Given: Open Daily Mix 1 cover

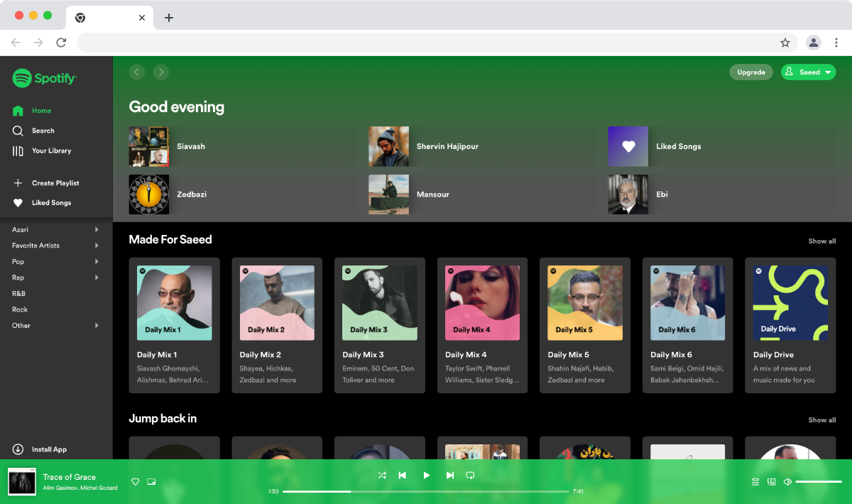Looking at the screenshot, I should tap(175, 303).
